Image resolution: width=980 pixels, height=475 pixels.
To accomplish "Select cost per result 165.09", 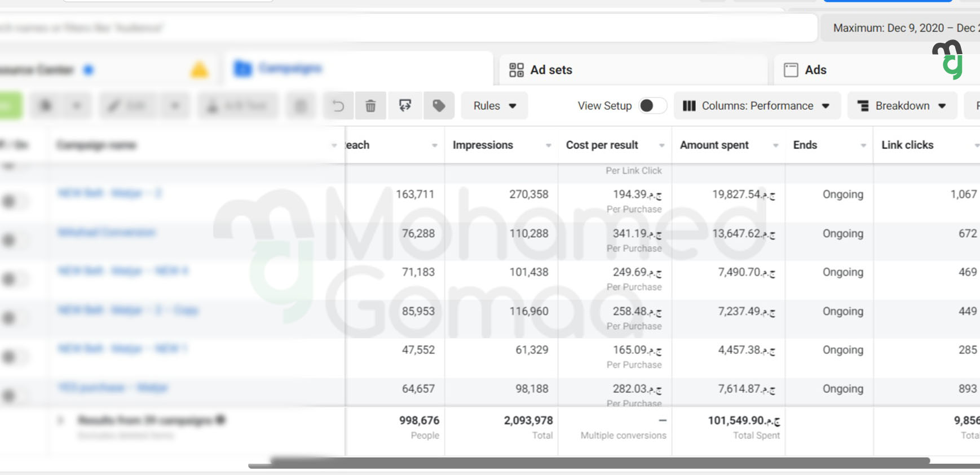I will click(637, 350).
